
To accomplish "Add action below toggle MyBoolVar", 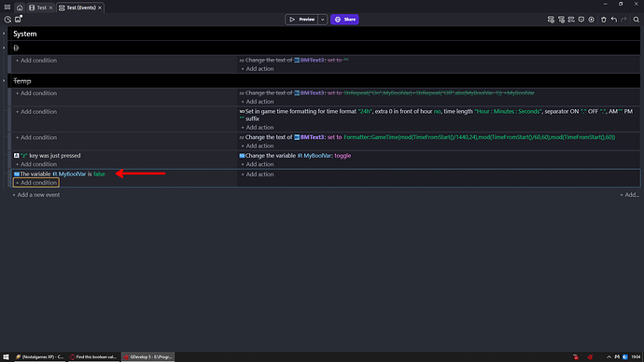I will point(258,164).
